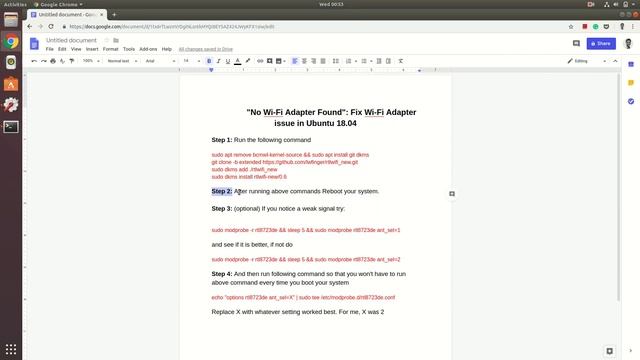
Task: Open the Insert menu
Action: [x=92, y=49]
